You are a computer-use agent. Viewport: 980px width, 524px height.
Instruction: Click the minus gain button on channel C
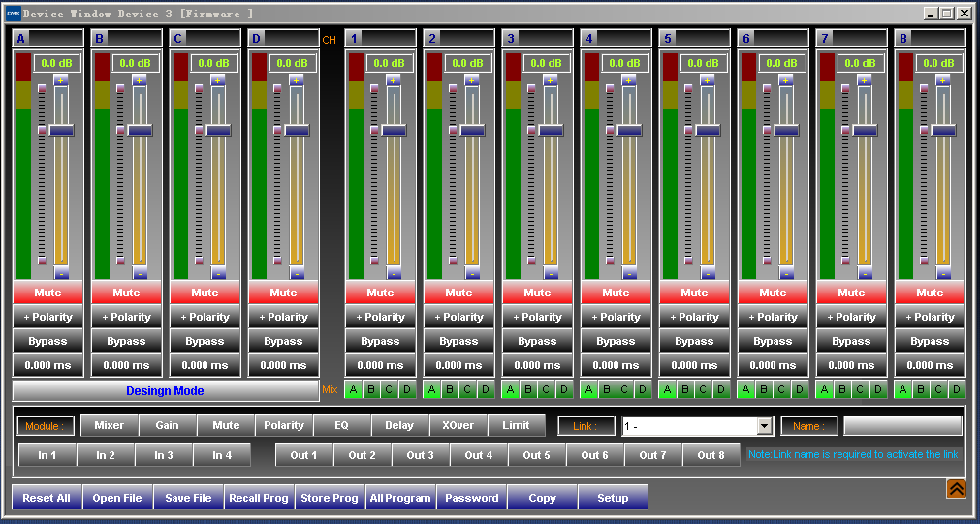coord(218,273)
